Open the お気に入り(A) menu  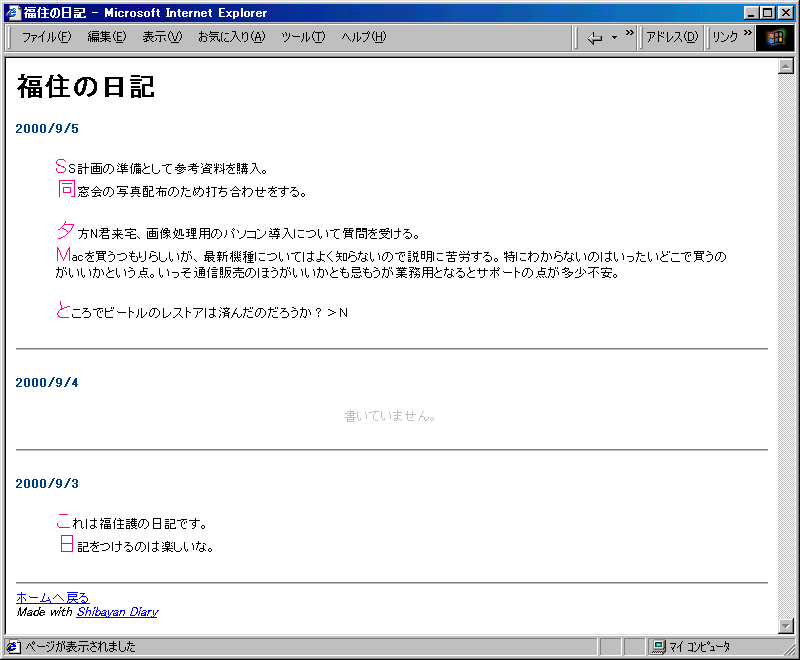(231, 37)
